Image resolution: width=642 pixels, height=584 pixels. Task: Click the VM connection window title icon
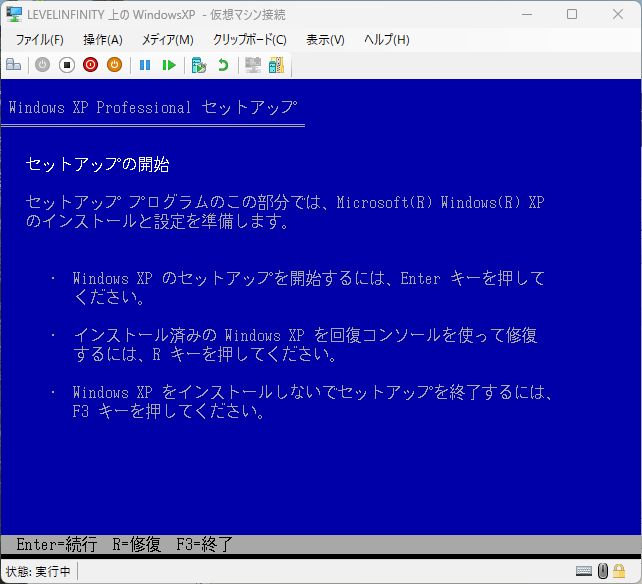[x=14, y=14]
